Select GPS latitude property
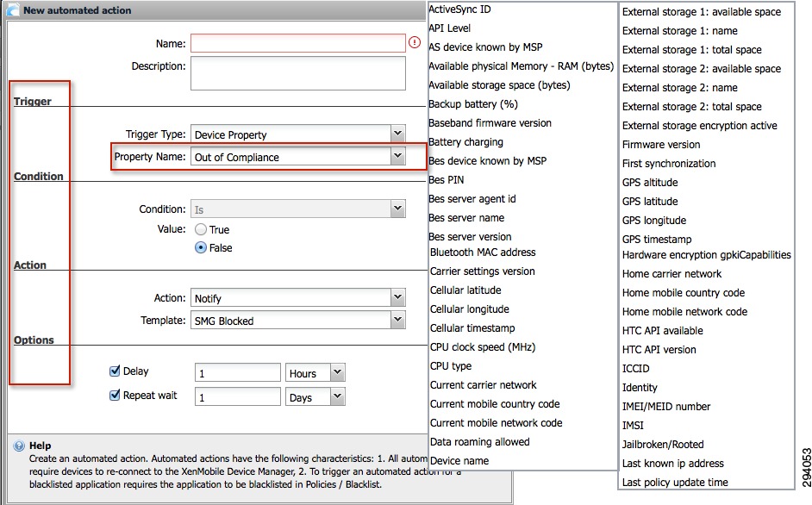 click(650, 202)
